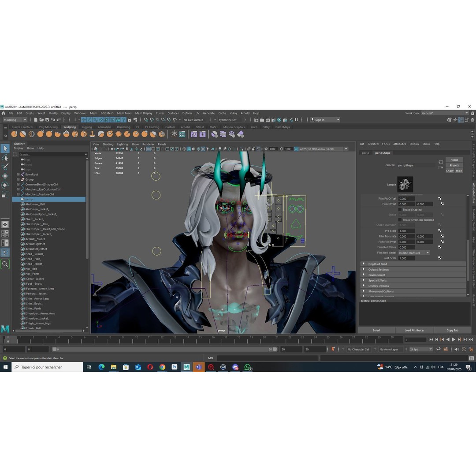Select first sculpt brush on Sculpting shelf
This screenshot has height=476, width=476.
(x=14, y=134)
